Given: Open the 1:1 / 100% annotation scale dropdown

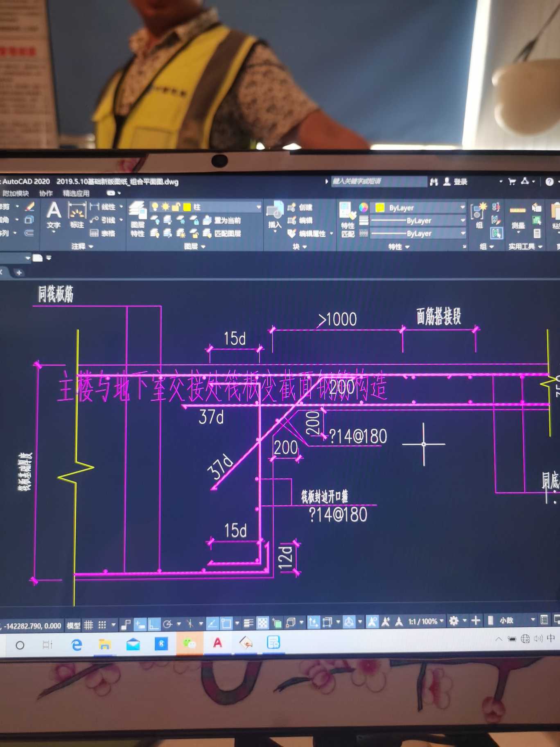Looking at the screenshot, I should pyautogui.click(x=426, y=621).
